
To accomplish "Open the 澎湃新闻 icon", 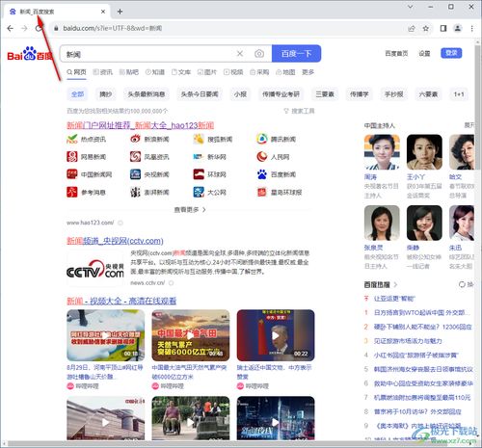I will pos(135,192).
